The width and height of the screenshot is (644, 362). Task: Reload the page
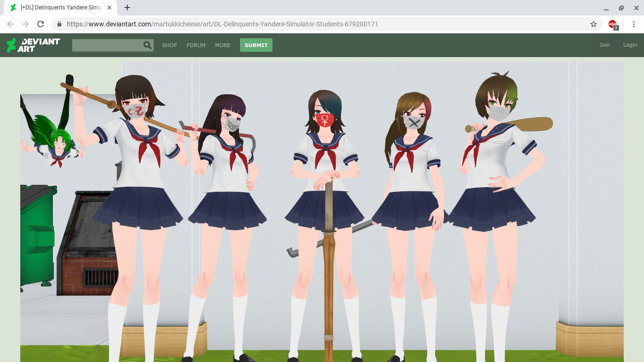tap(41, 24)
